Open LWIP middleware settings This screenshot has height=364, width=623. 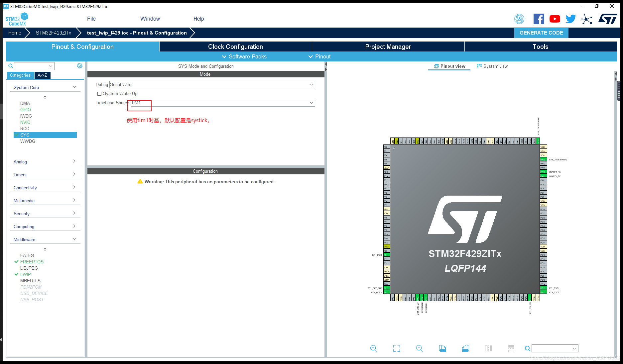click(x=26, y=274)
